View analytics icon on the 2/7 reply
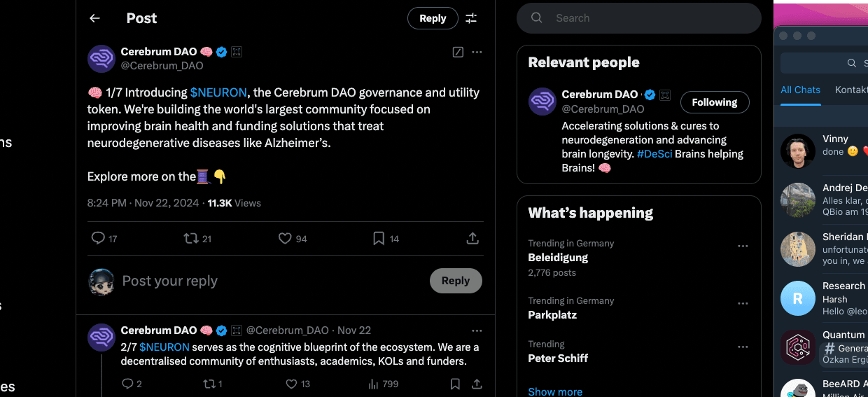868x397 pixels. [x=374, y=384]
